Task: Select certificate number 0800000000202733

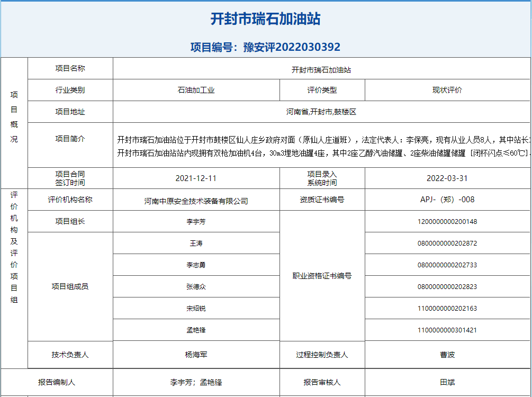Action: coord(447,265)
